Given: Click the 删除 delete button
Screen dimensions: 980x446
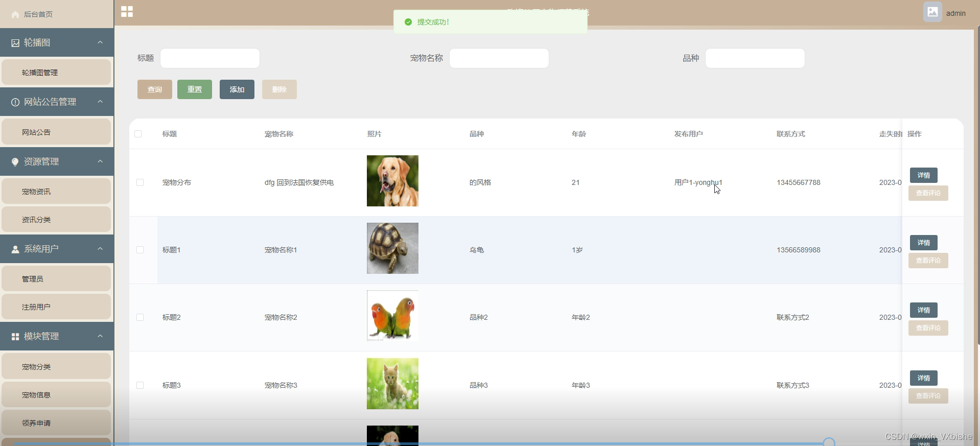Looking at the screenshot, I should (x=279, y=89).
